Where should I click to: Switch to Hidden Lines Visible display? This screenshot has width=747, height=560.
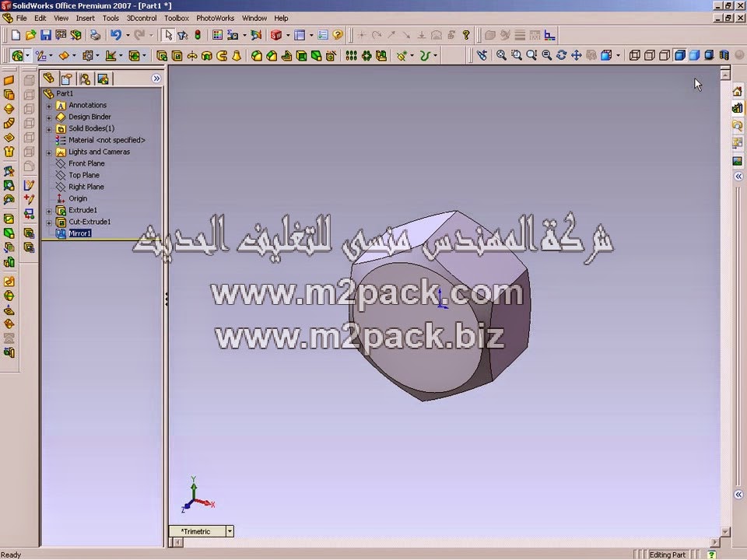coord(649,55)
